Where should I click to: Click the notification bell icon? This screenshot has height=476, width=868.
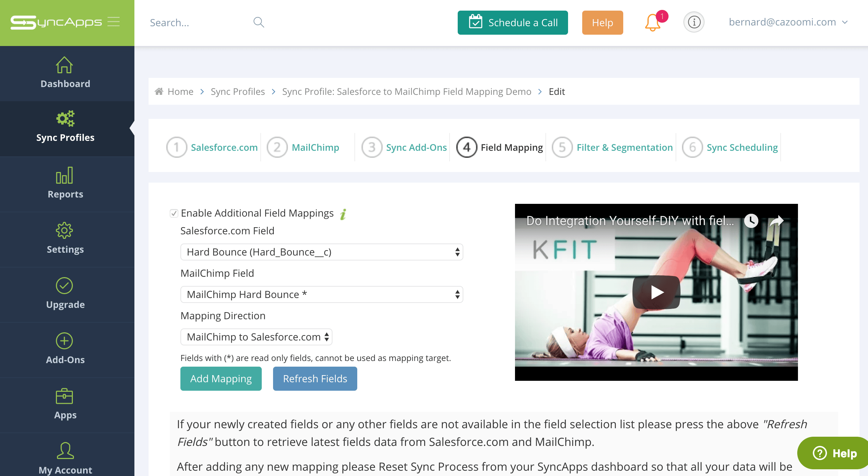[652, 22]
